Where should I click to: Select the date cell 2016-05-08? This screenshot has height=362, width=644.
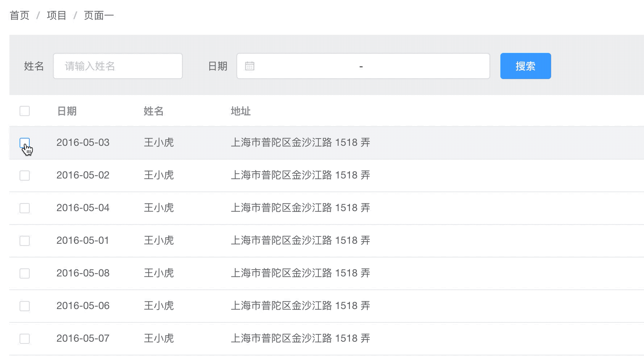[x=83, y=273]
